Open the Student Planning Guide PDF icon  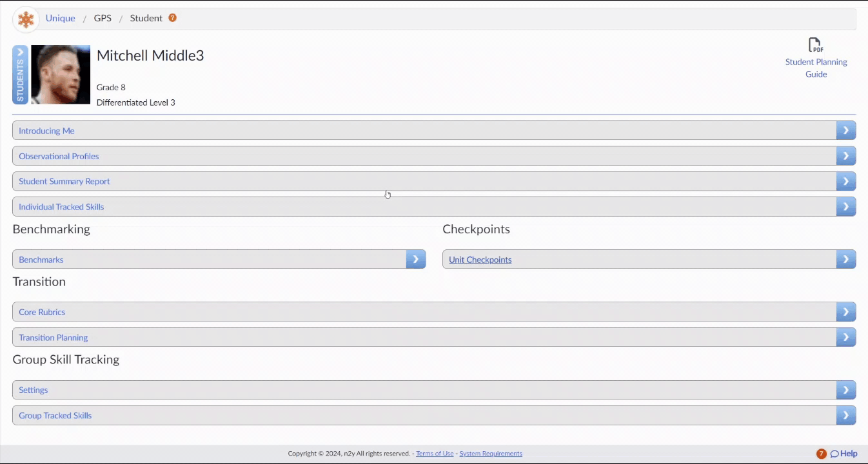point(816,45)
